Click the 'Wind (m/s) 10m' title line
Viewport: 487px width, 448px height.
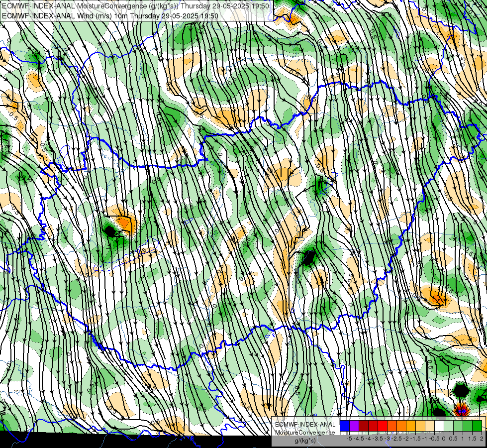(x=110, y=16)
